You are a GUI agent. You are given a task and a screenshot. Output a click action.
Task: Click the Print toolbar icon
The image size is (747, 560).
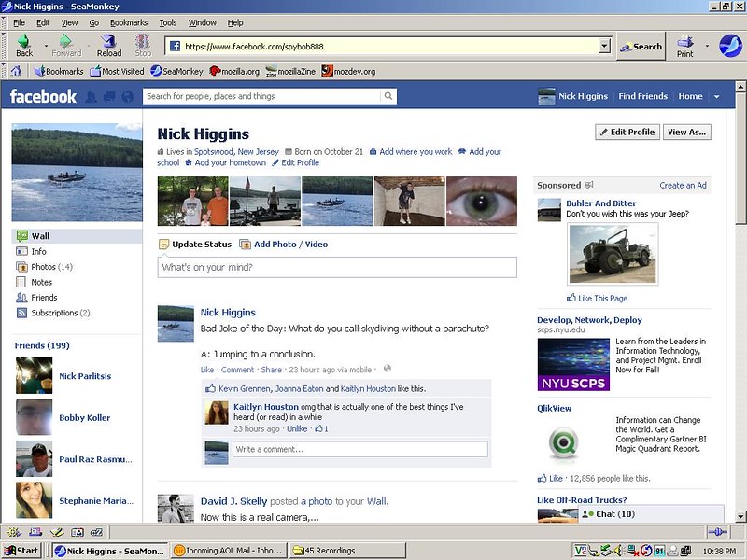tap(685, 45)
